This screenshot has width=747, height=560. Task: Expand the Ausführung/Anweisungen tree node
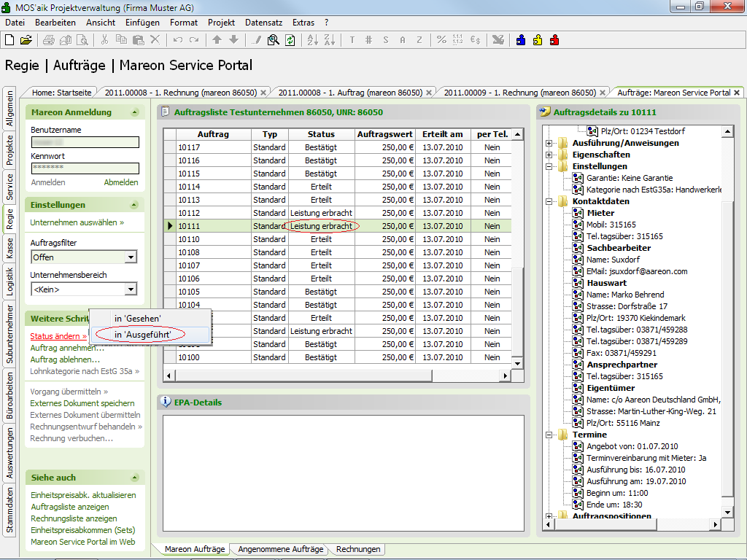(x=549, y=143)
